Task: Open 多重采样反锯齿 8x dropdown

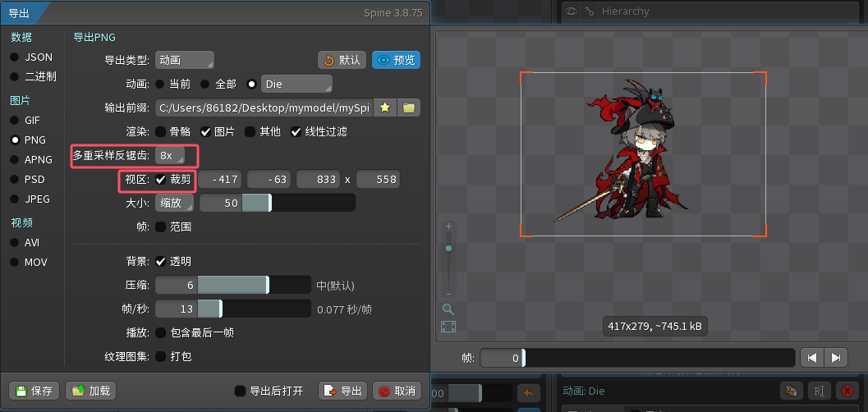Action: click(169, 155)
